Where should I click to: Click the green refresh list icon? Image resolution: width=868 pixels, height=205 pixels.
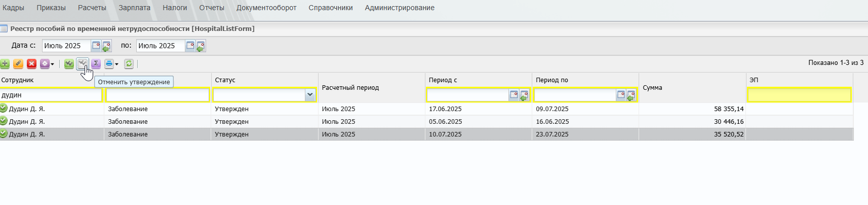(129, 63)
